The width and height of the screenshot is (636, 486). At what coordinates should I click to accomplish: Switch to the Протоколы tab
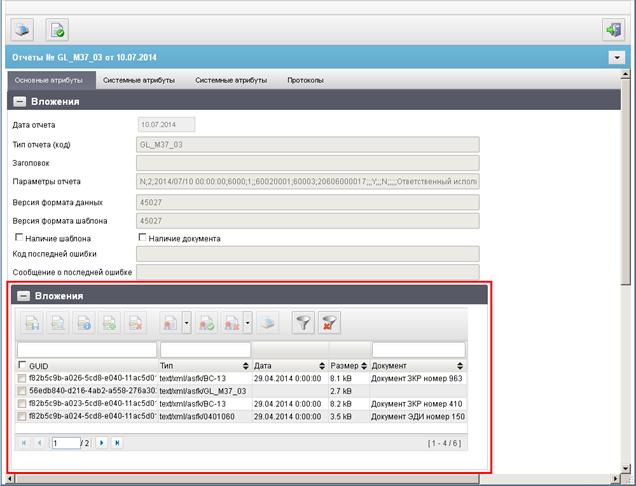(305, 80)
